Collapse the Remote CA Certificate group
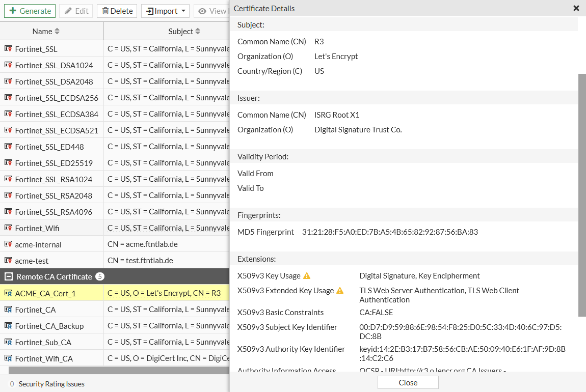 pyautogui.click(x=8, y=276)
